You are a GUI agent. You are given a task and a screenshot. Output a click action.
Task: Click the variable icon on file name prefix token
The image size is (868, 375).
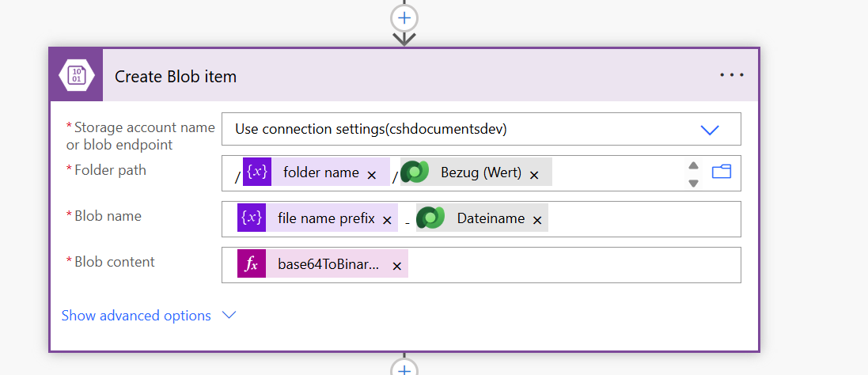pos(252,218)
